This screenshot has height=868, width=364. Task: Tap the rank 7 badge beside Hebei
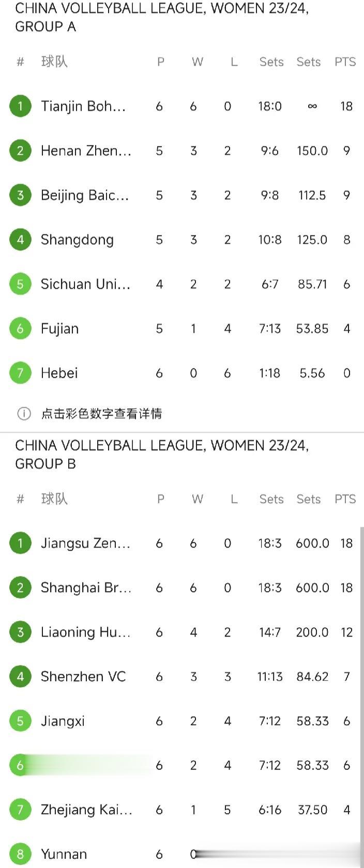coord(20,373)
